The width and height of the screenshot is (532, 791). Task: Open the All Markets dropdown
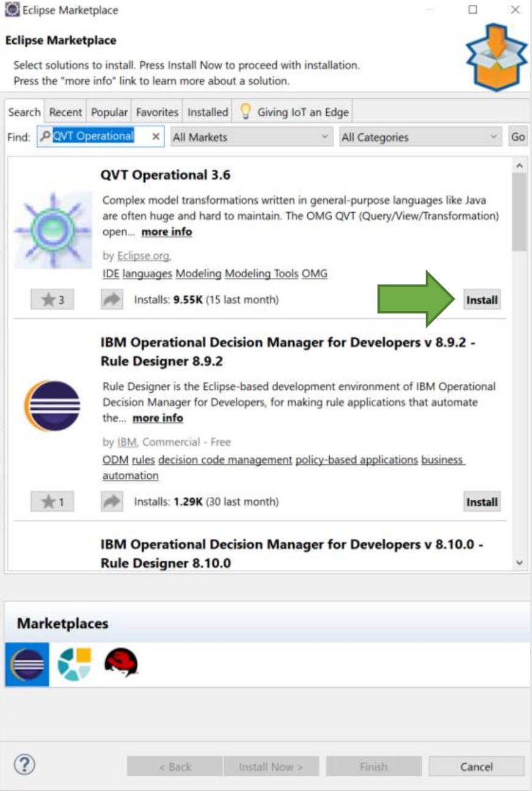pyautogui.click(x=252, y=137)
